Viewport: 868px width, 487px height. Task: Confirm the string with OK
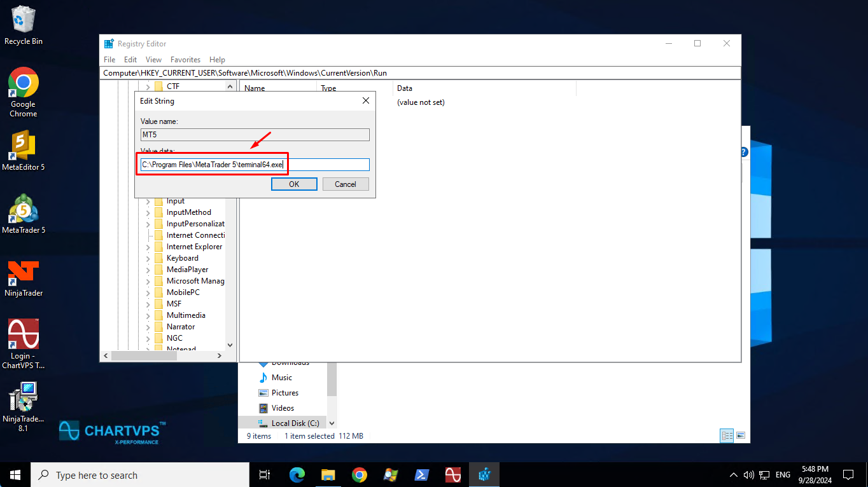pos(294,184)
